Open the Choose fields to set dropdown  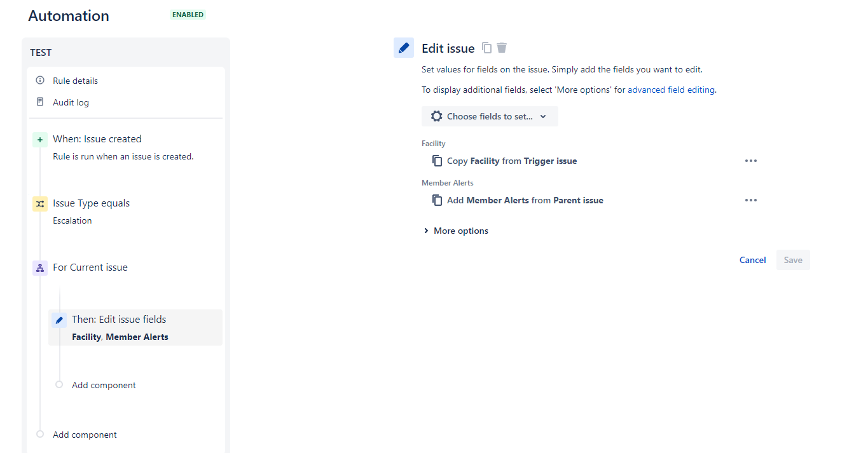[x=490, y=116]
